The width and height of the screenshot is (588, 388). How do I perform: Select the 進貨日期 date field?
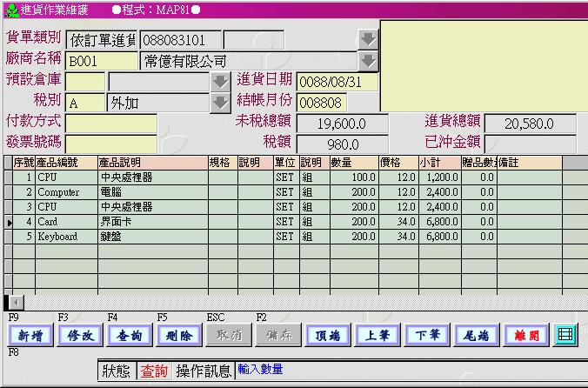pos(341,82)
